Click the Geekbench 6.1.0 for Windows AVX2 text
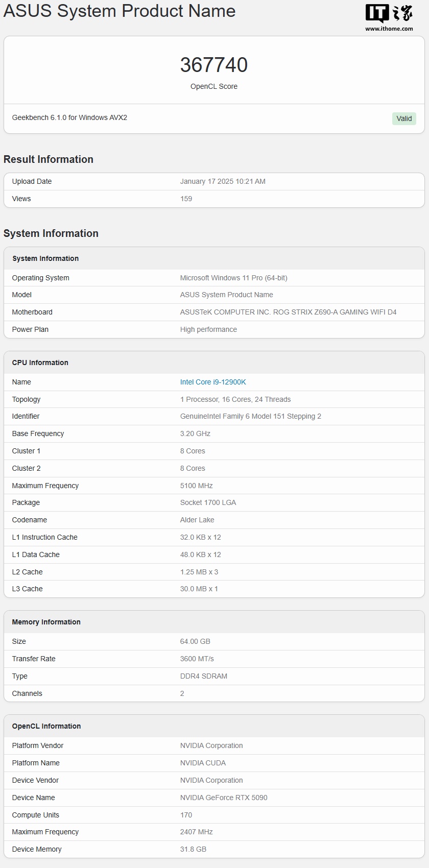The image size is (429, 868). [69, 117]
